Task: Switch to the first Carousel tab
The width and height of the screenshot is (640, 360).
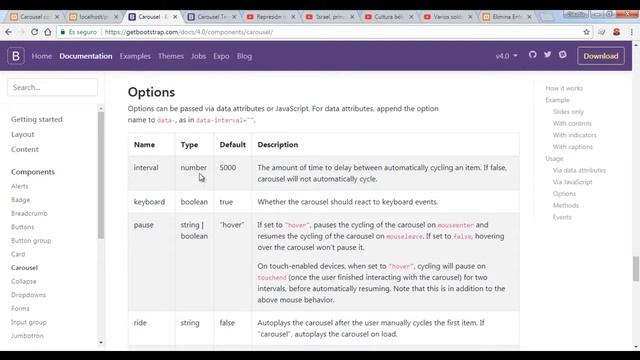Action: (x=35, y=17)
